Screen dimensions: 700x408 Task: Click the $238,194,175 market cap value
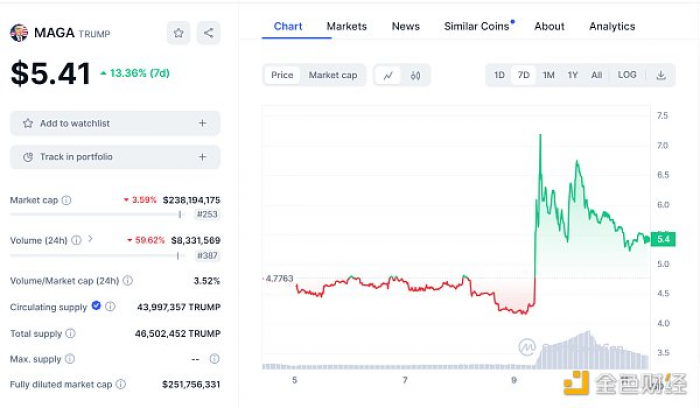click(192, 200)
